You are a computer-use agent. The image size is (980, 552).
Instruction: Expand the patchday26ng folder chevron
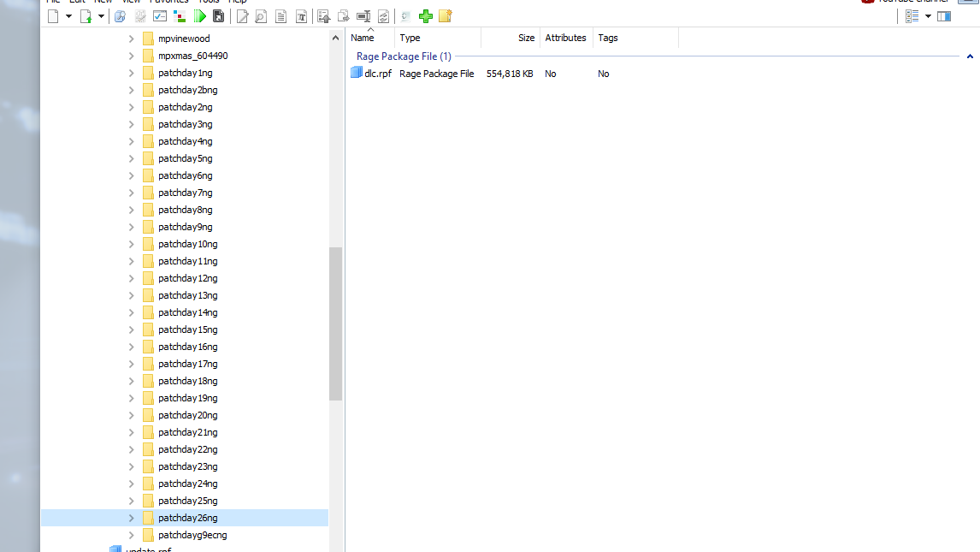click(x=131, y=518)
